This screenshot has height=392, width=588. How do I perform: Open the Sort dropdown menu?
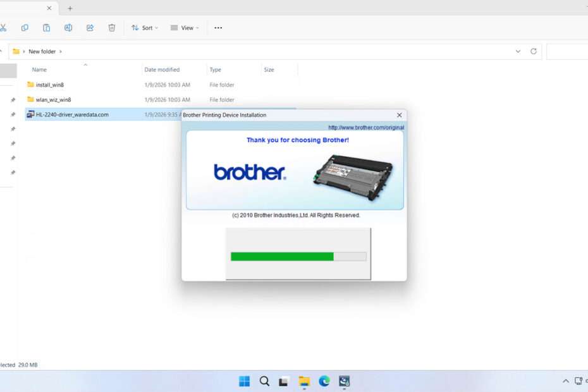pyautogui.click(x=144, y=28)
